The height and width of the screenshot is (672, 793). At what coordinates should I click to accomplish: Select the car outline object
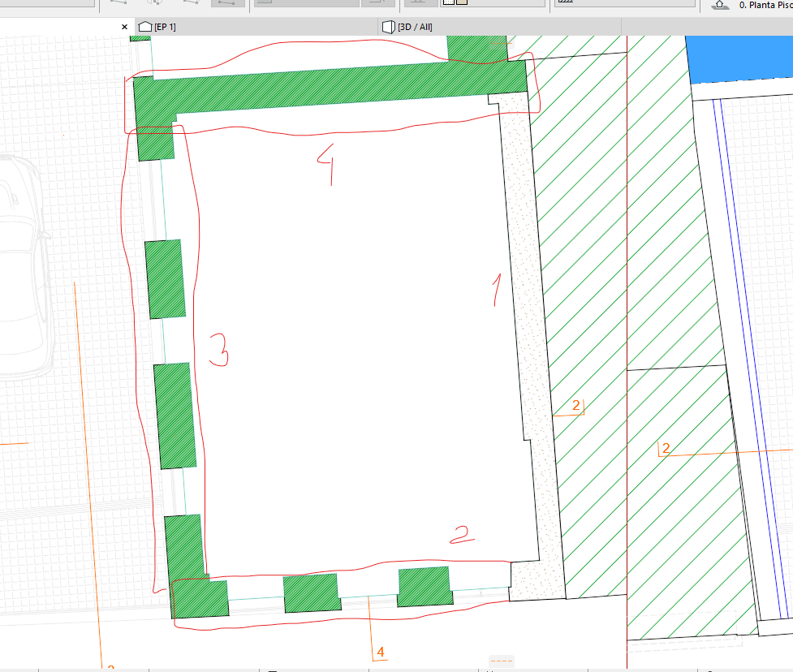click(x=24, y=268)
